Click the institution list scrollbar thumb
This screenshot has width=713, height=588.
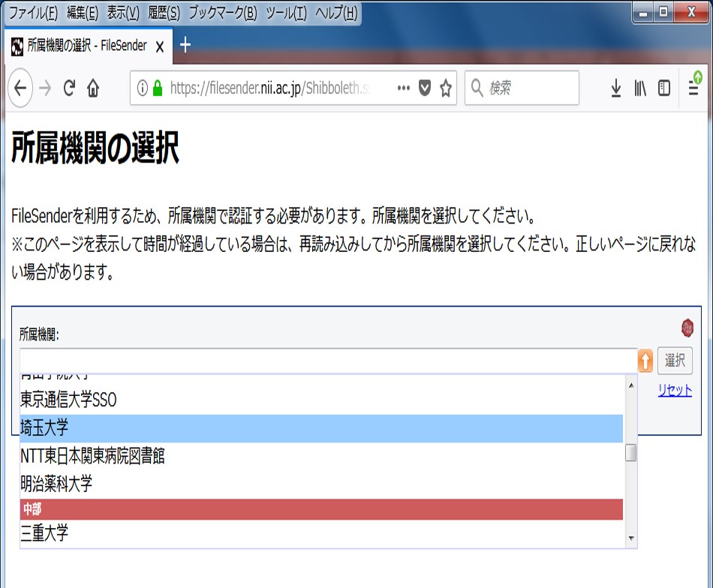pyautogui.click(x=630, y=452)
